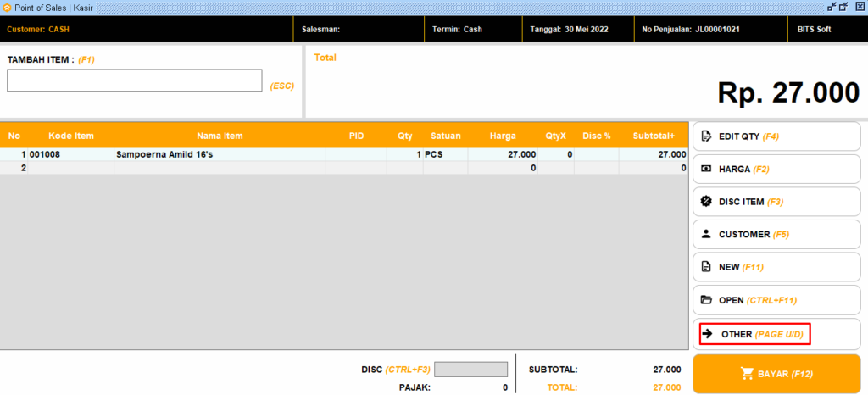Viewport: 868px width, 395px height.
Task: Click No Penjualan JL00001021
Action: coord(711,30)
